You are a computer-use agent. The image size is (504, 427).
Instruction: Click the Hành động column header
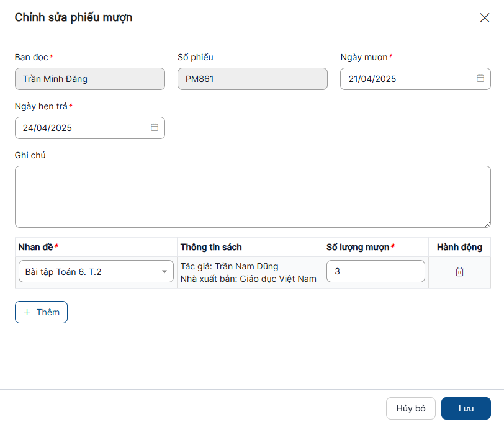coord(459,247)
